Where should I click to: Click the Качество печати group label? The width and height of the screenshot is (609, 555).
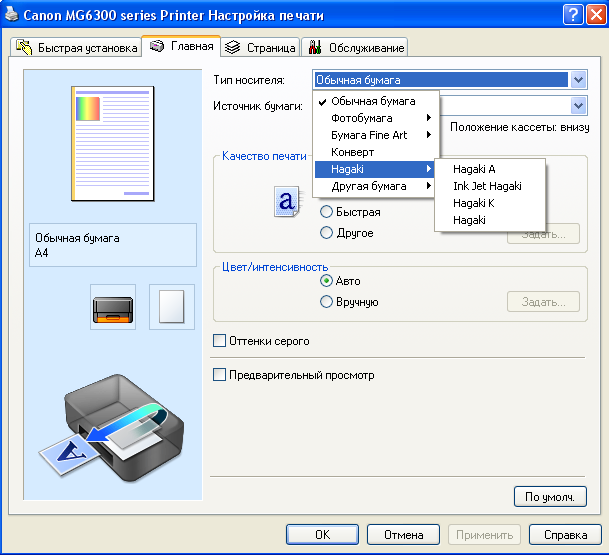(264, 156)
